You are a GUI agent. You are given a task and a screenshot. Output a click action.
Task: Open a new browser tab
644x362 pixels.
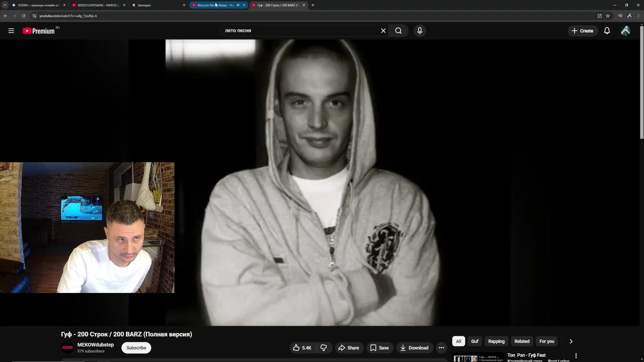pos(313,5)
